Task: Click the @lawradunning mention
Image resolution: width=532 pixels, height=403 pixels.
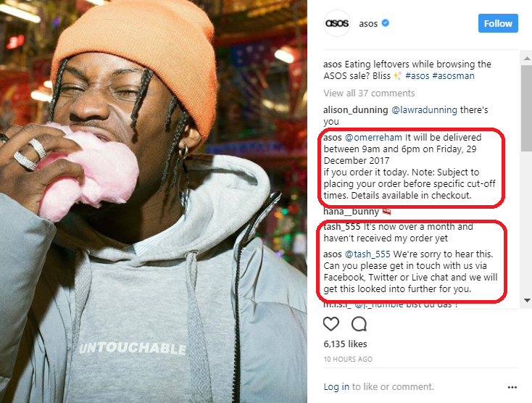Action: click(424, 110)
